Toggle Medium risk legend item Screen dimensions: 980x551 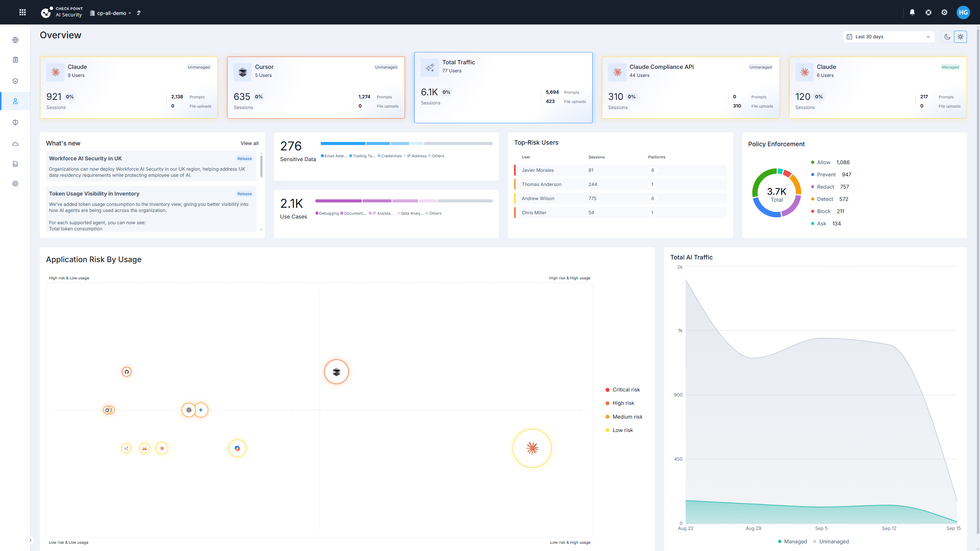(624, 417)
